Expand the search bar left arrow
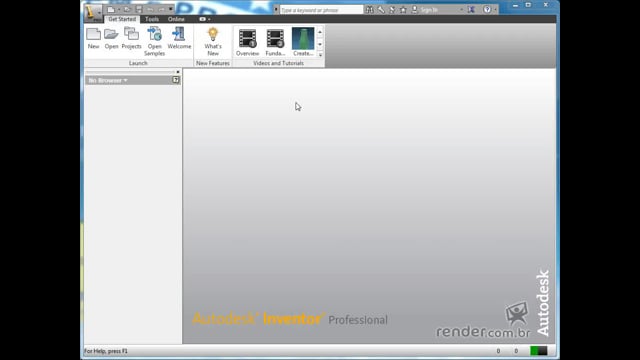Viewport: 640px width, 360px height. pos(276,10)
